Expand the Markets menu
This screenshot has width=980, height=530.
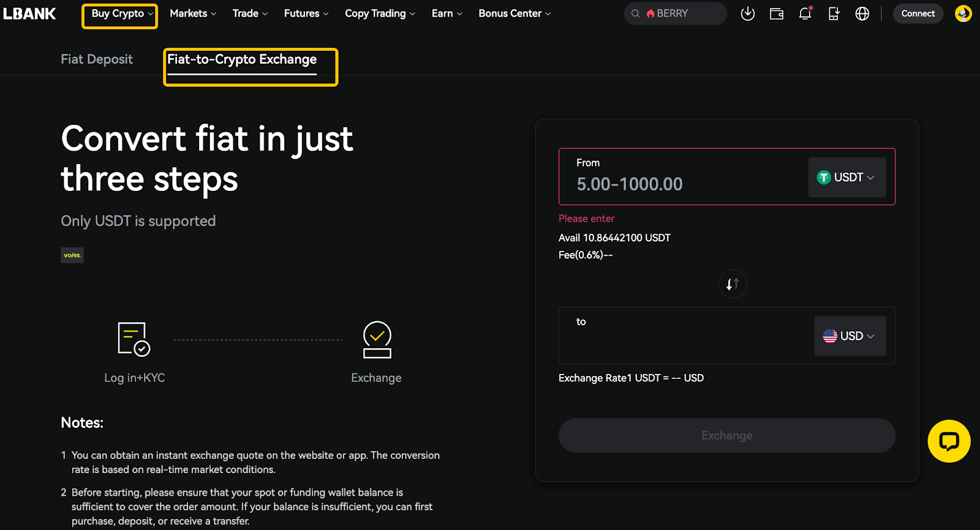point(193,13)
